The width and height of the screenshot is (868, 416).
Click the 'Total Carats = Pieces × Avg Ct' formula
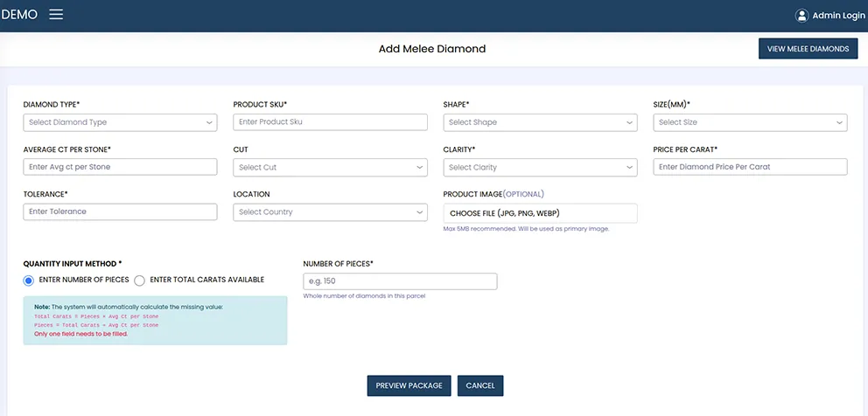(x=96, y=316)
